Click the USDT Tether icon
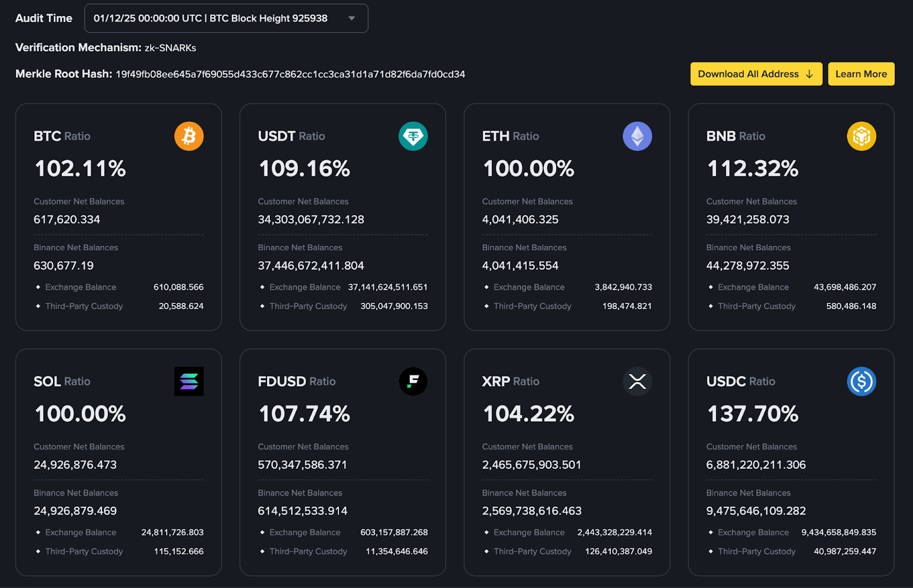The width and height of the screenshot is (913, 588). [x=413, y=136]
